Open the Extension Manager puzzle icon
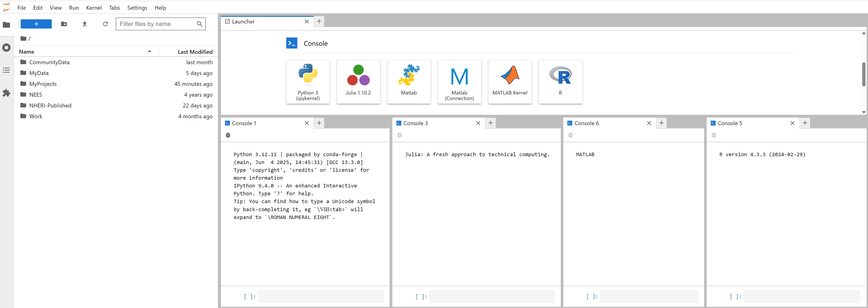 click(6, 93)
